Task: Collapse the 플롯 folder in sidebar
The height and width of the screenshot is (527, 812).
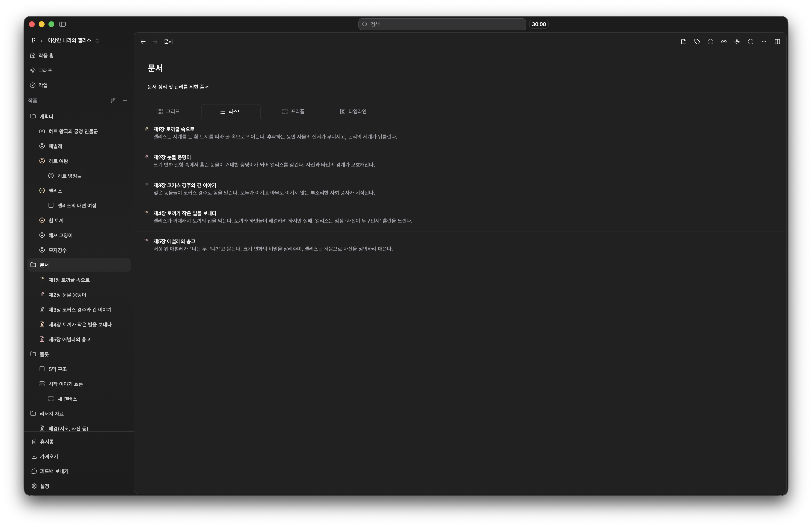Action: [33, 354]
